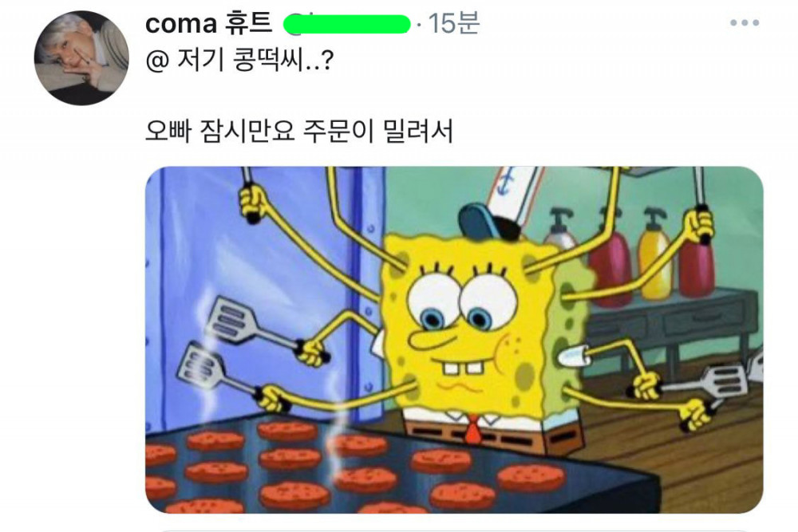The image size is (798, 532).
Task: Open the tweet via the 15분 timestamp
Action: [453, 23]
